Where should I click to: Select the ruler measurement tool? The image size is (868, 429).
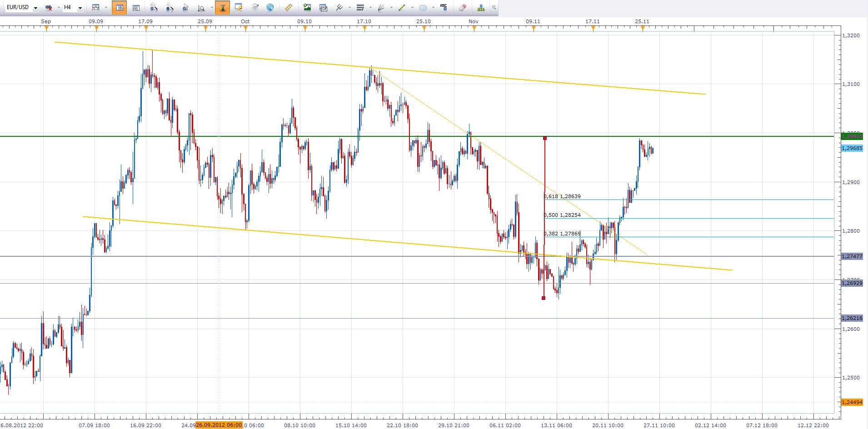(288, 8)
